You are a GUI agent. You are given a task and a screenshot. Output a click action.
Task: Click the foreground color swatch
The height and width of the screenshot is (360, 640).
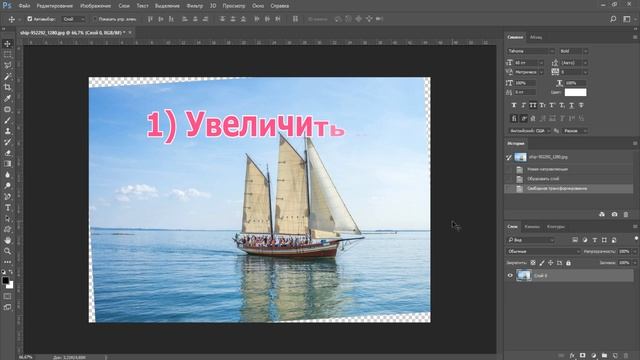(5, 280)
